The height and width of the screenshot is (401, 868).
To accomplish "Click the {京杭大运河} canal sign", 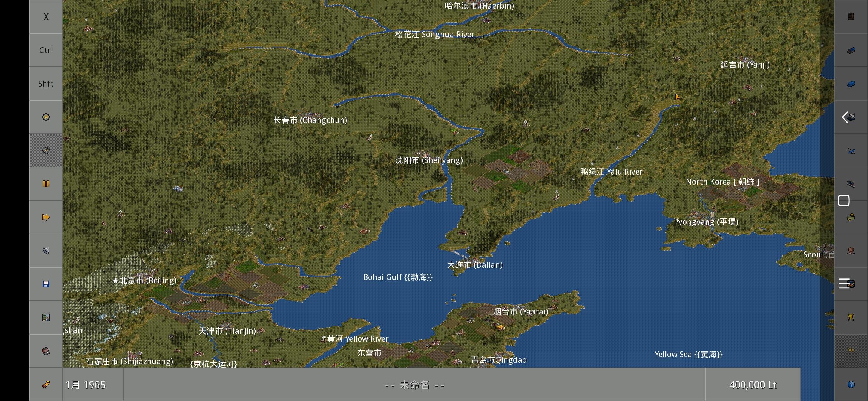I will tap(214, 363).
